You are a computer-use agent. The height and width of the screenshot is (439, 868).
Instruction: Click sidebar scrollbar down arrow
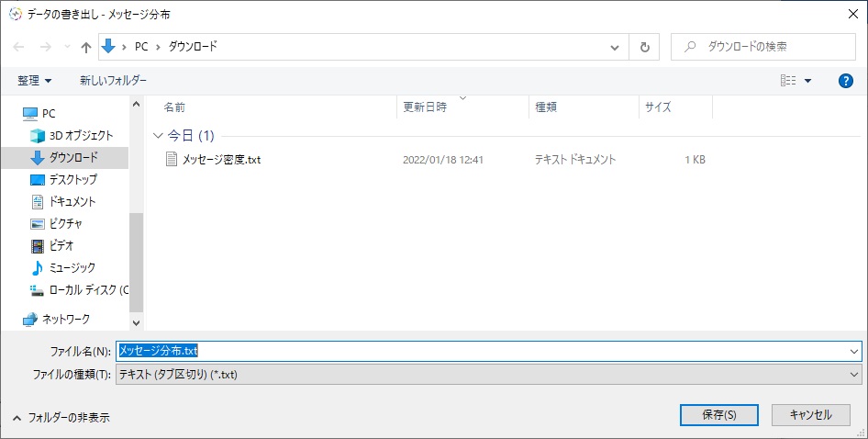(x=136, y=322)
